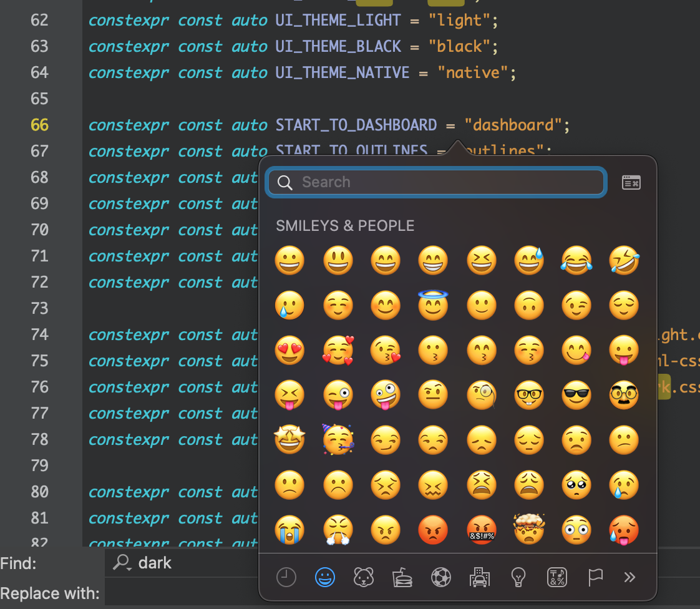Viewport: 700px width, 609px height.
Task: Click line number 66 in the gutter
Action: pyautogui.click(x=39, y=125)
